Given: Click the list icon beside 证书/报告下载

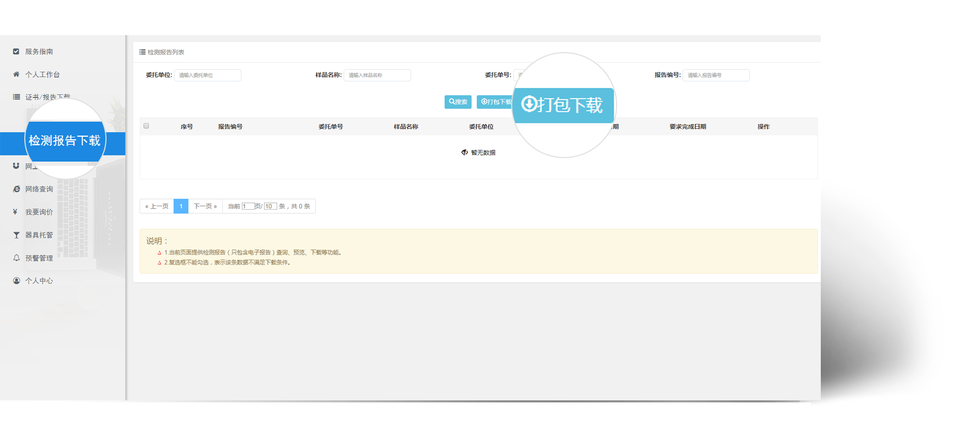Looking at the screenshot, I should pos(16,97).
